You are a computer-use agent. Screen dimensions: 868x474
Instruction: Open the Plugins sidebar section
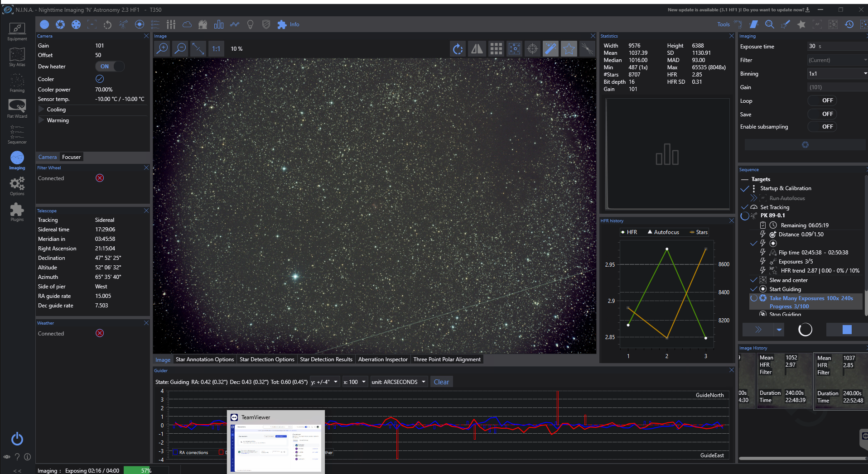[x=17, y=212]
